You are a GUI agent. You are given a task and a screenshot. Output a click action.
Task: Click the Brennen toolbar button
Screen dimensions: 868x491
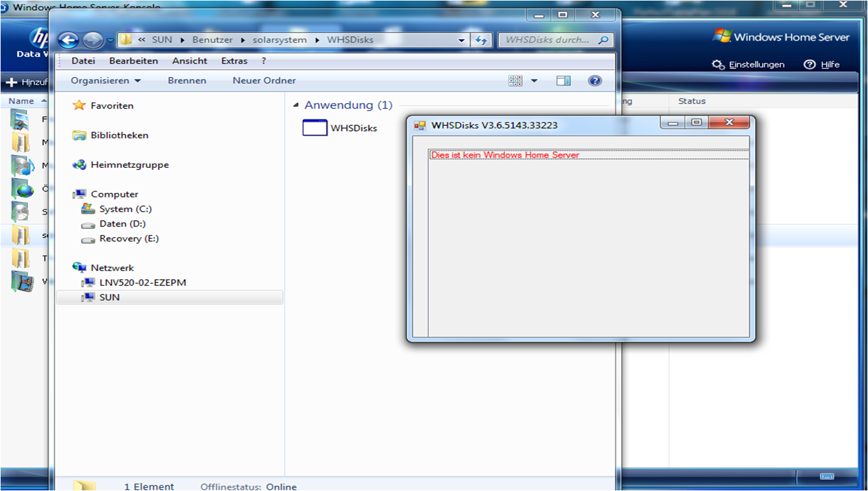[187, 81]
